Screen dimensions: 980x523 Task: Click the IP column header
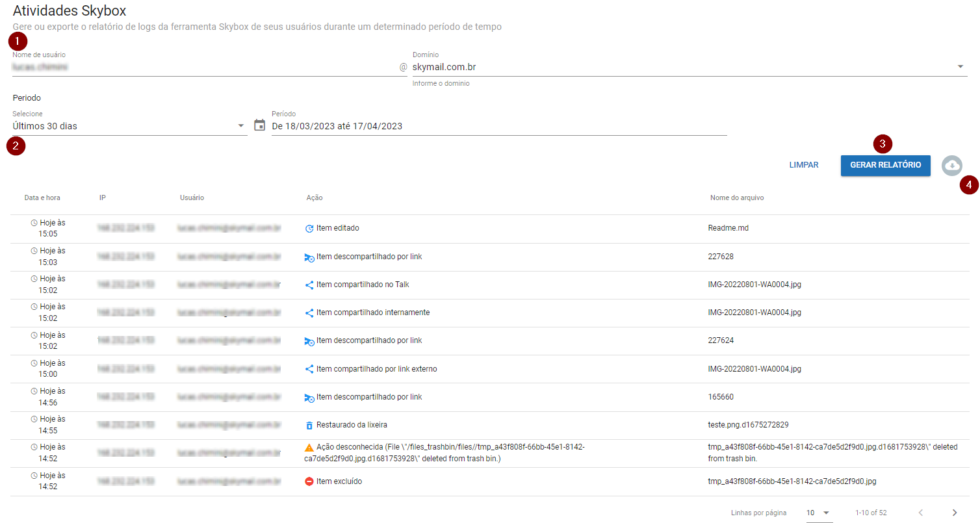[x=103, y=198]
